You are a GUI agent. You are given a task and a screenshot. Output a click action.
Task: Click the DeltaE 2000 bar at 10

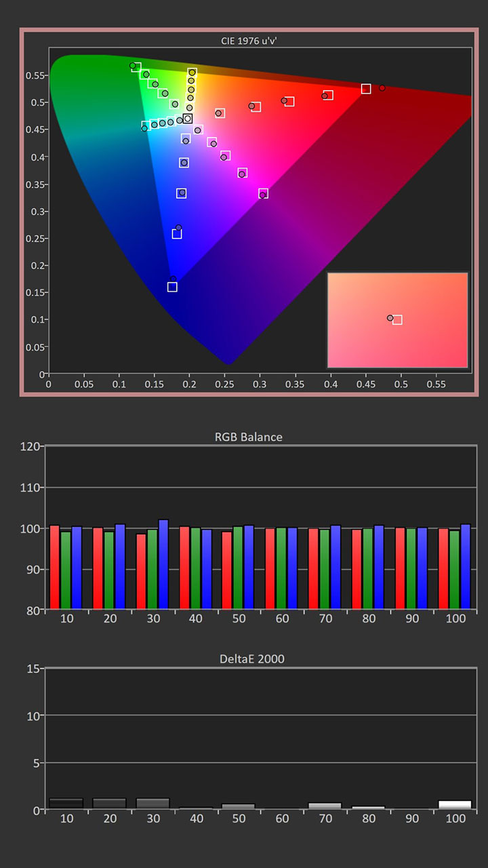point(66,804)
